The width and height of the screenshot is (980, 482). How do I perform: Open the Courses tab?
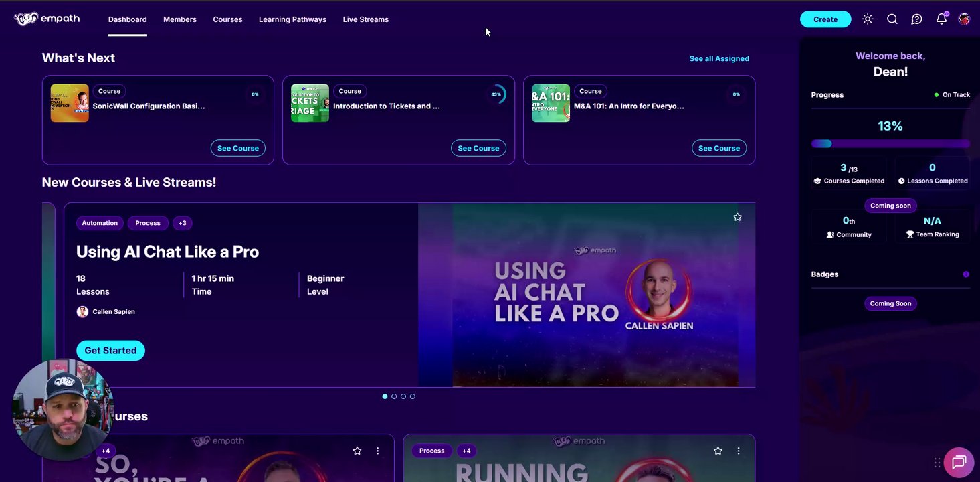click(227, 19)
